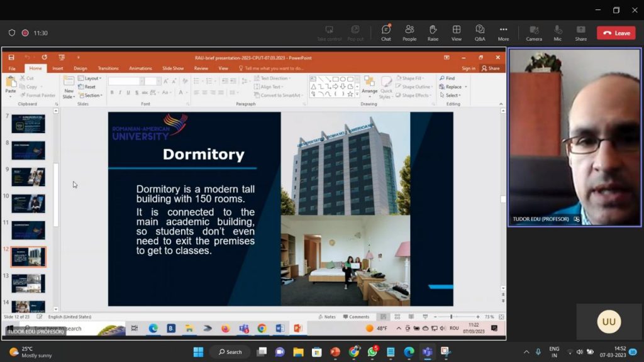Toggle the Notes pane in status bar
Screen dimensions: 644x362
point(327,317)
